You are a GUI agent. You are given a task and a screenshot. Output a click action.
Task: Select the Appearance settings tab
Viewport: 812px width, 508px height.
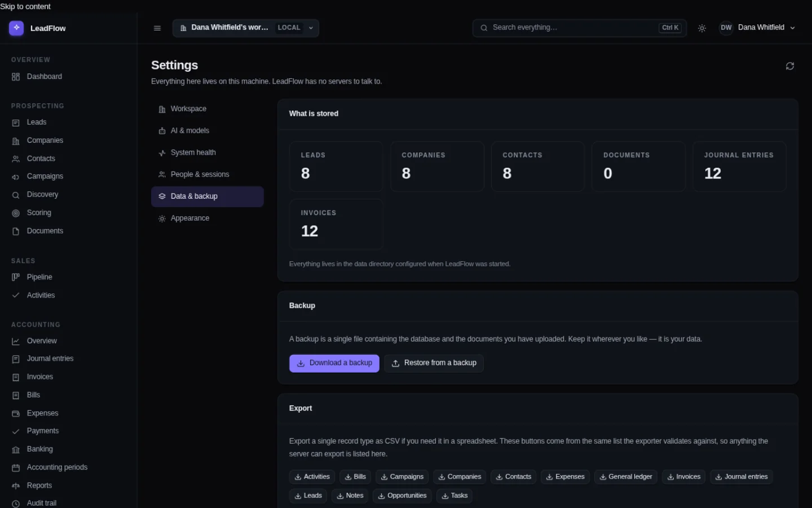coord(208,218)
